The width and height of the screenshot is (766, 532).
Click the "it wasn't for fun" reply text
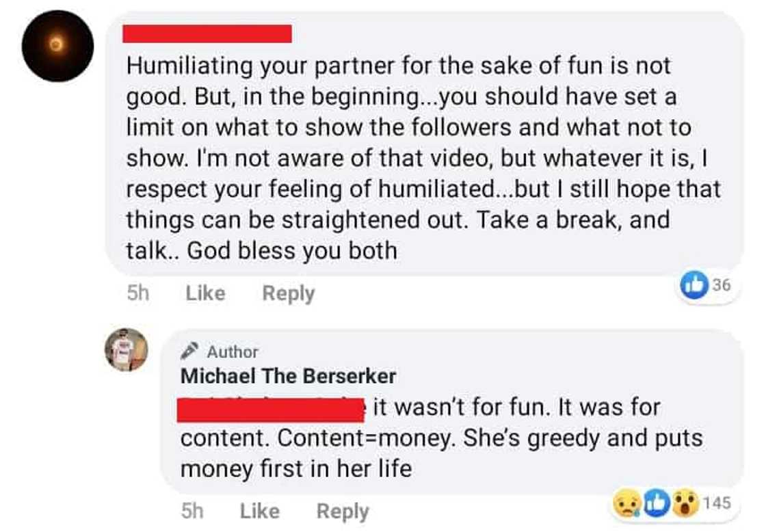(516, 408)
